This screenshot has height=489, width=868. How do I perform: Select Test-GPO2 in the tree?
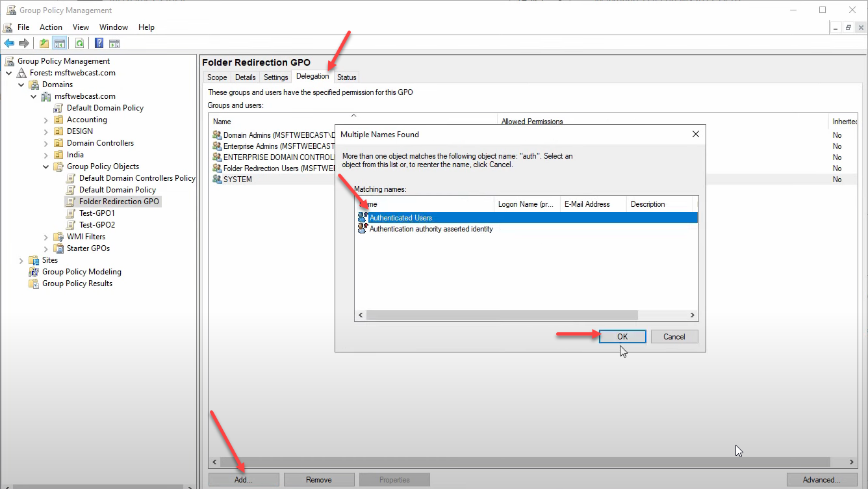tap(97, 225)
